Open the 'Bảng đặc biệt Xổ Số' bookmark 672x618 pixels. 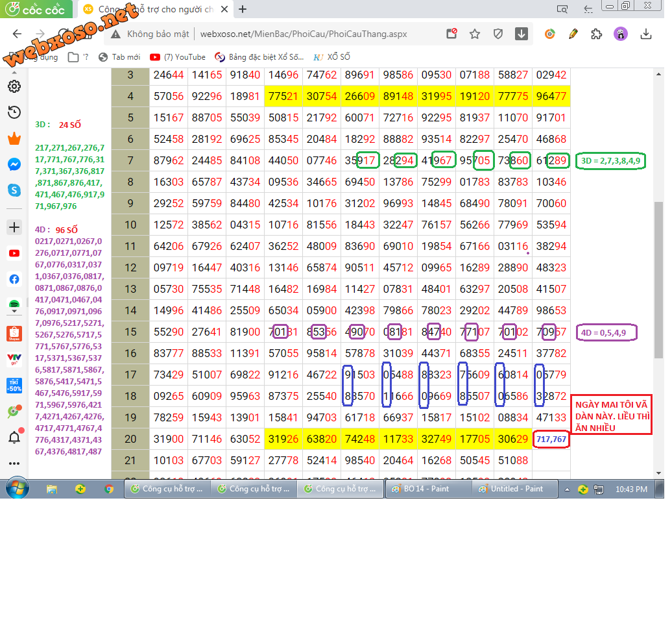tap(259, 57)
